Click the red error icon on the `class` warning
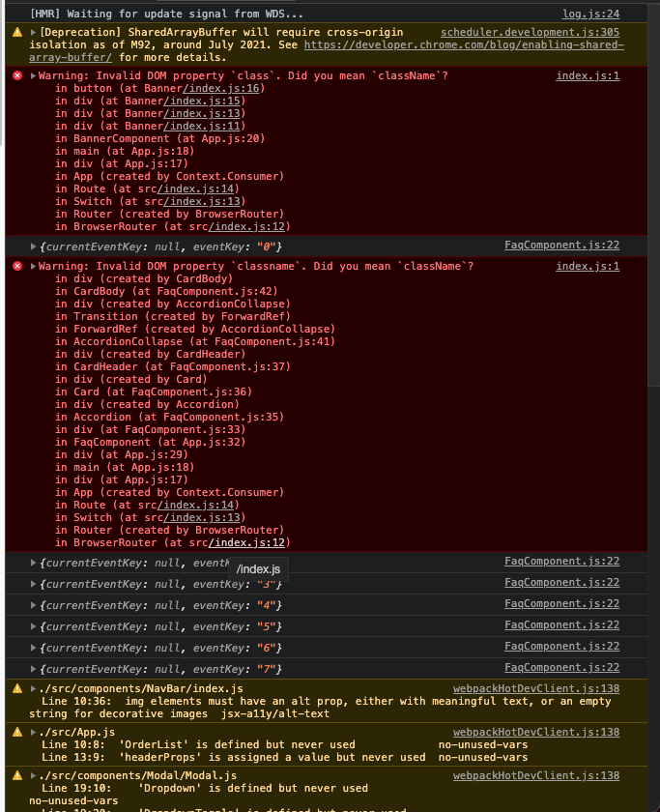This screenshot has height=812, width=660. (x=17, y=76)
